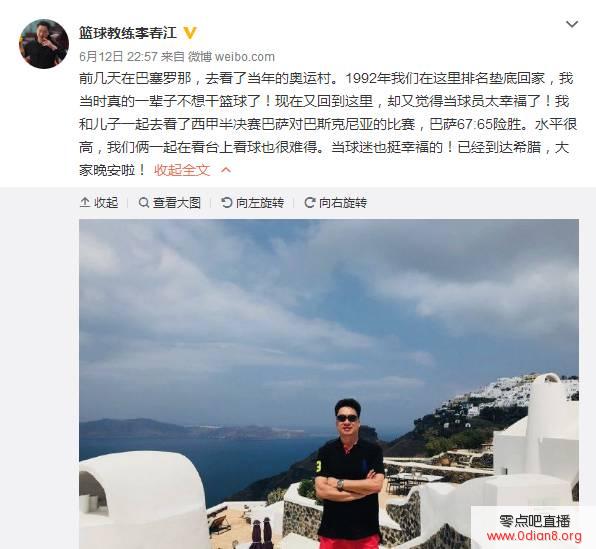Click the user's profile avatar
596x549 pixels.
pos(44,44)
